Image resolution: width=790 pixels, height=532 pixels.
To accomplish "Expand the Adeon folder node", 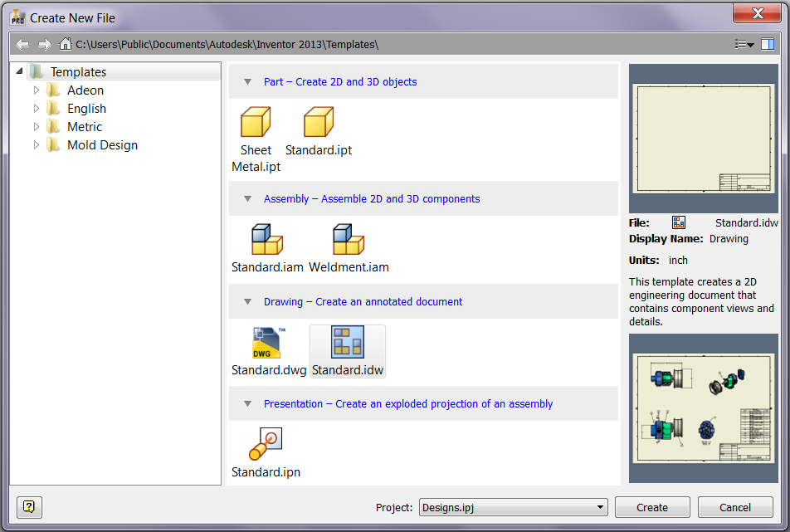I will click(37, 90).
